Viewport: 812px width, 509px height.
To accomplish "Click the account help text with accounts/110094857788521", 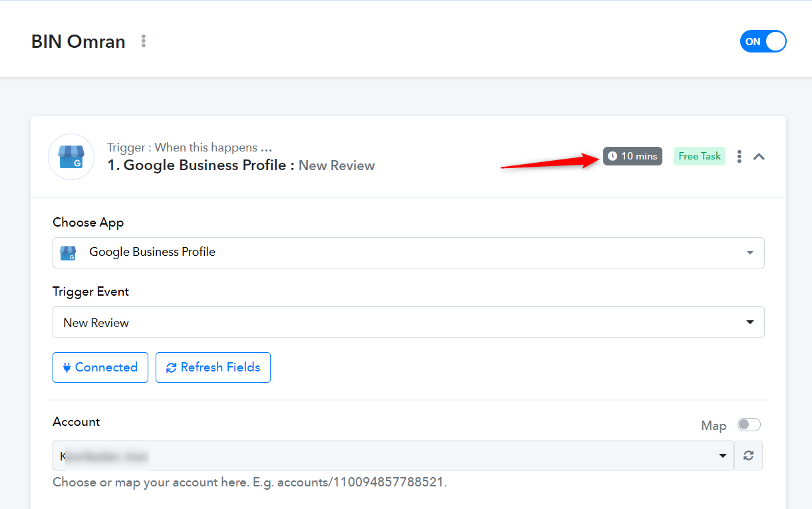I will [249, 482].
